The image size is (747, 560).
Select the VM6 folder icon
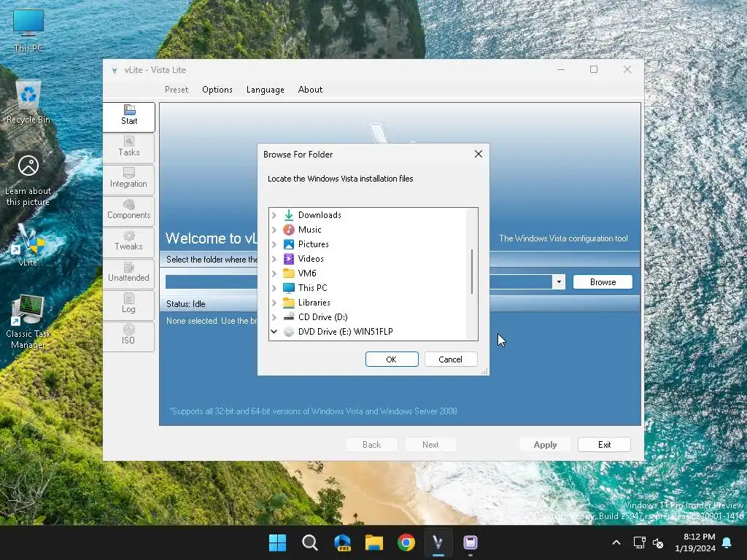tap(289, 273)
